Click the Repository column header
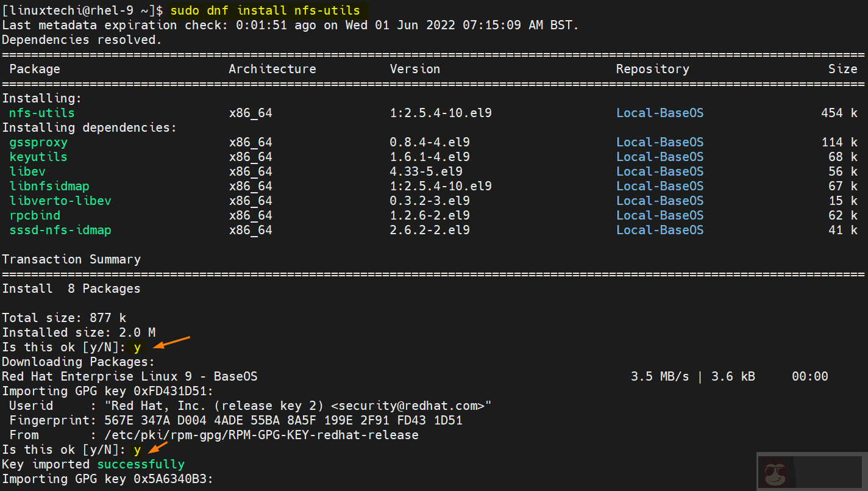 click(652, 69)
